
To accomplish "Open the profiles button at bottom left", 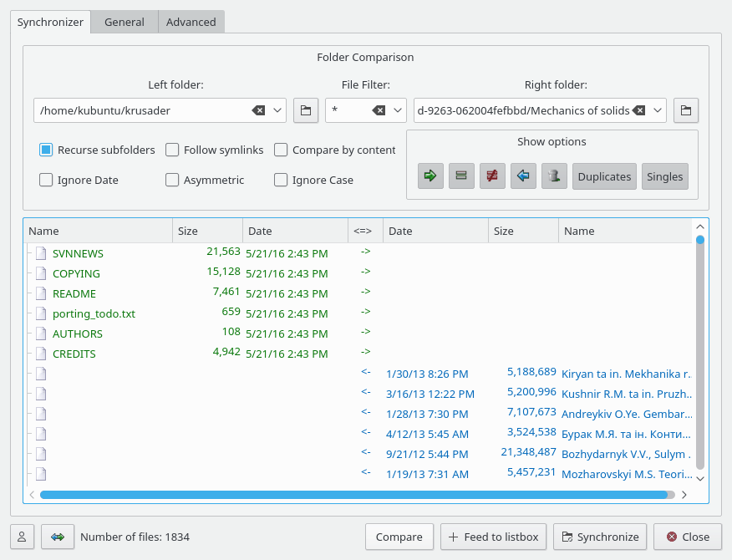I will (23, 537).
